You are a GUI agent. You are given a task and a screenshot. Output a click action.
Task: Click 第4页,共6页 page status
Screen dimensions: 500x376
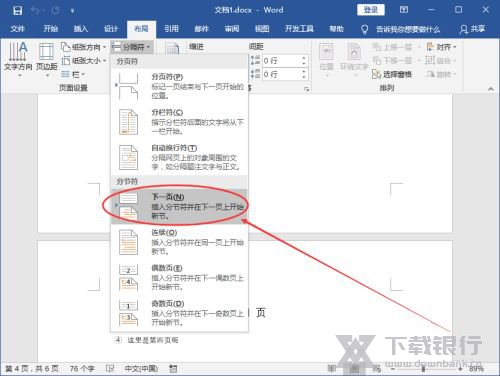(32, 369)
